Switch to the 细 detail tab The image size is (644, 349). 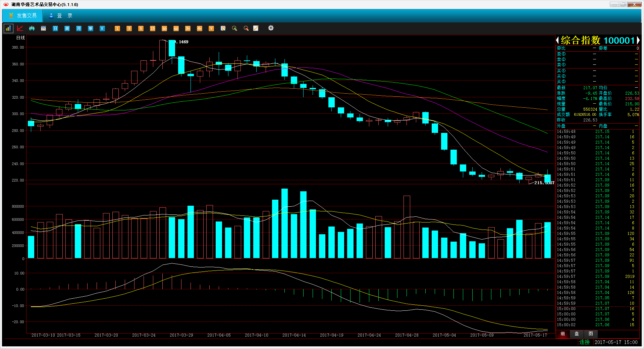click(x=563, y=334)
